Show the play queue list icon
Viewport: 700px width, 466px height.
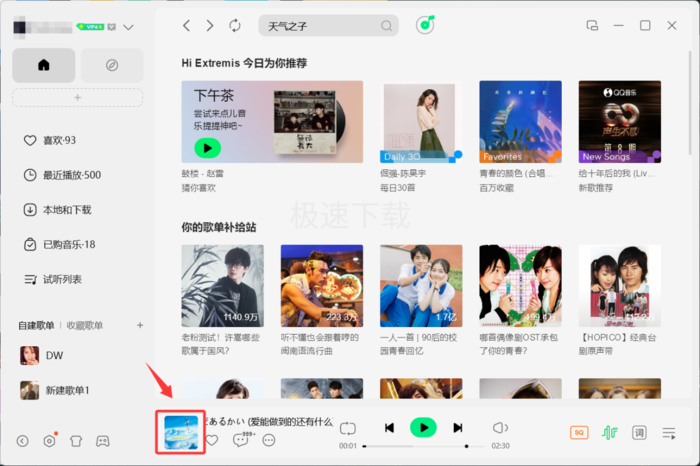[x=669, y=433]
